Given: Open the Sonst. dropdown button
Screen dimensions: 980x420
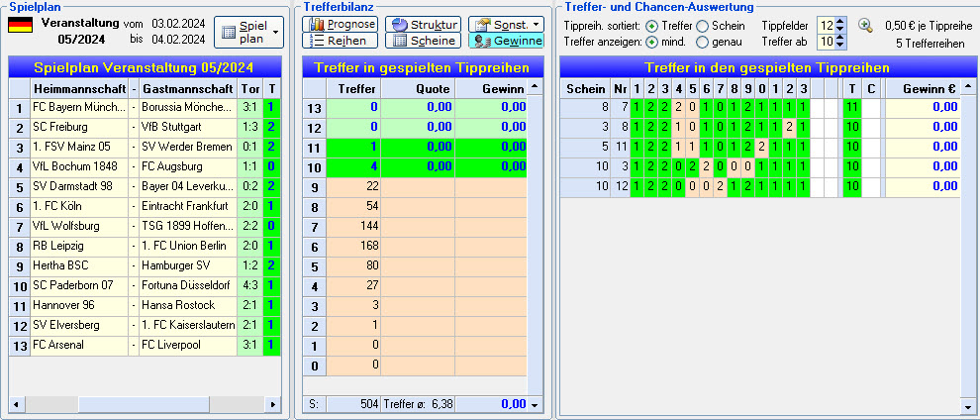Looking at the screenshot, I should 506,25.
